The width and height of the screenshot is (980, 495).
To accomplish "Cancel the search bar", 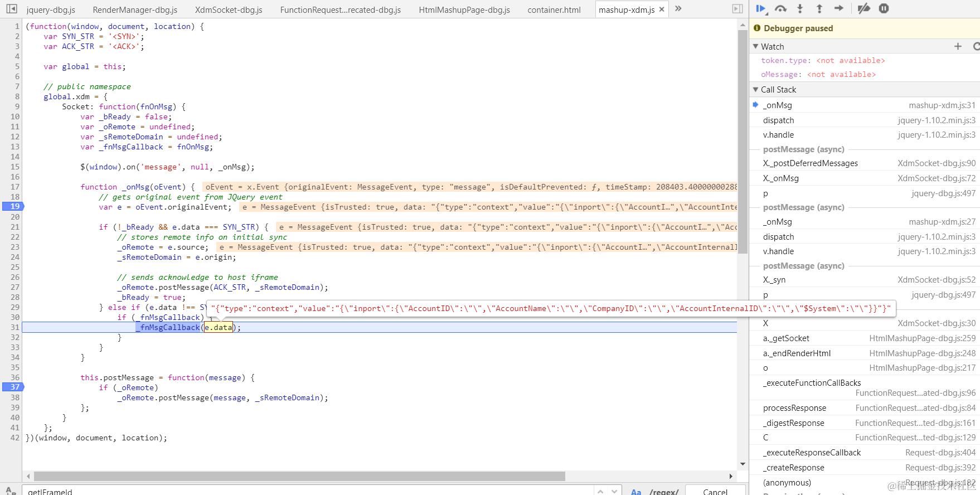I will pyautogui.click(x=715, y=491).
